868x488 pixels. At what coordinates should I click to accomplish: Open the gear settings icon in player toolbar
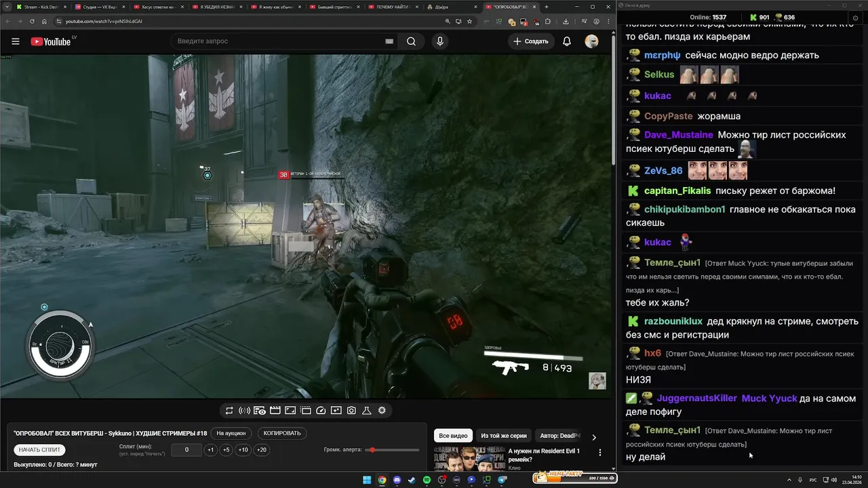[382, 411]
